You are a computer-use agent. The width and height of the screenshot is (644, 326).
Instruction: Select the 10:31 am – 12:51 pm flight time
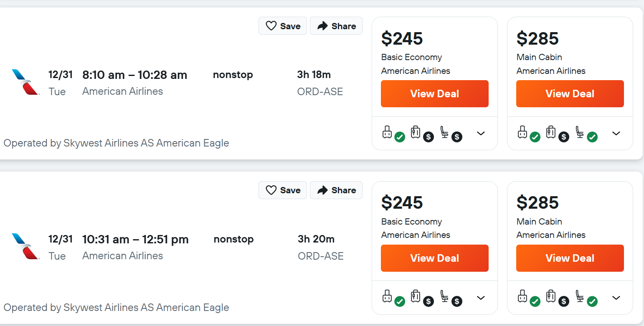[135, 240]
